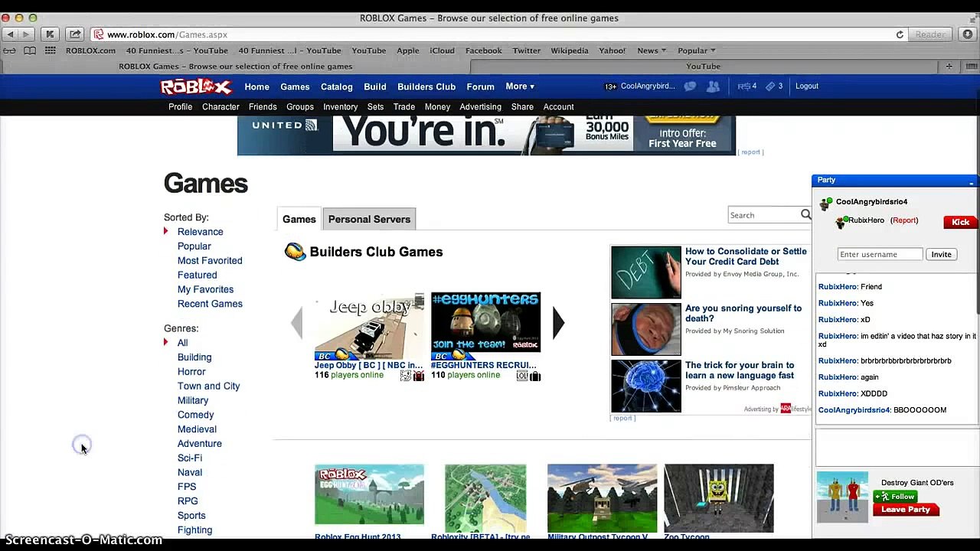Screen dimensions: 980x551
Task: Click the Builders Club hard hat icon
Action: [x=295, y=252]
